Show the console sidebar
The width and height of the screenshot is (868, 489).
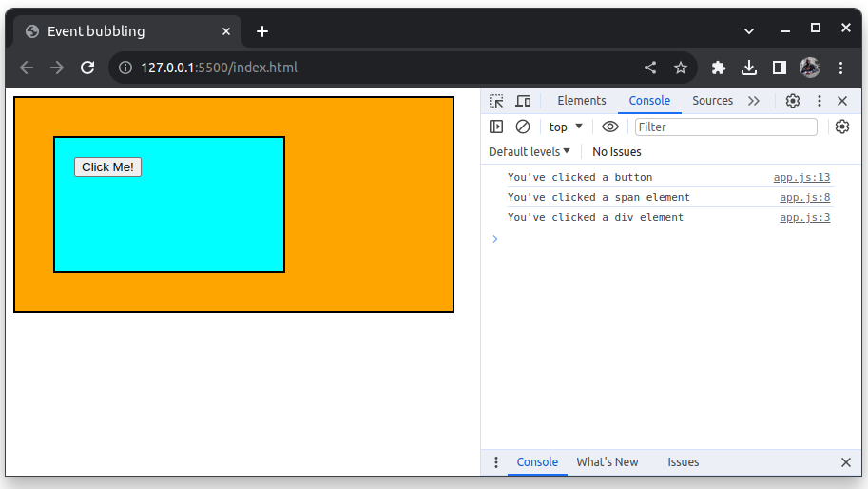[x=496, y=127]
